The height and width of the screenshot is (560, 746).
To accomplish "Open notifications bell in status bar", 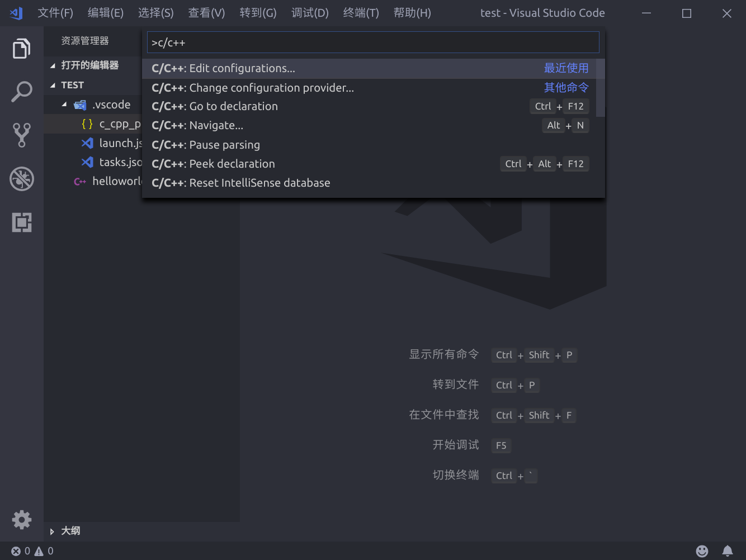I will pos(728,551).
